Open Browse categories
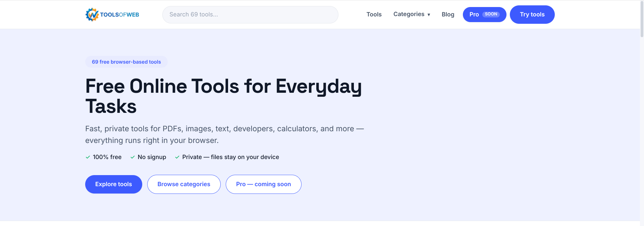This screenshot has width=644, height=226. click(x=184, y=184)
